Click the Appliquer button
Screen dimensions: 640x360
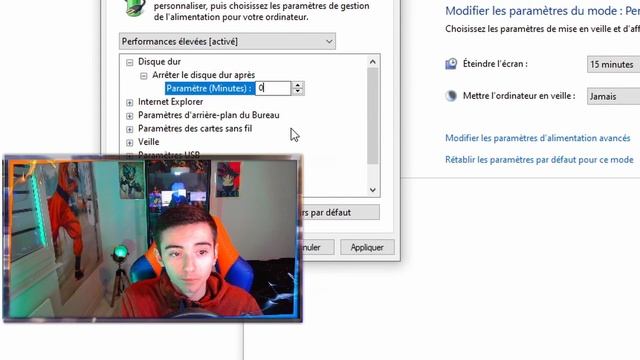point(367,247)
